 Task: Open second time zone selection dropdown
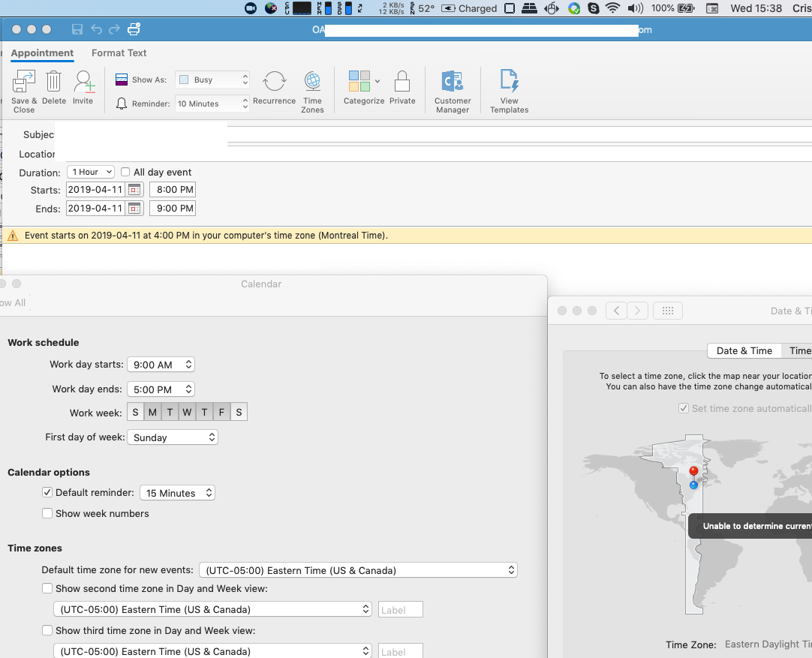pyautogui.click(x=213, y=608)
